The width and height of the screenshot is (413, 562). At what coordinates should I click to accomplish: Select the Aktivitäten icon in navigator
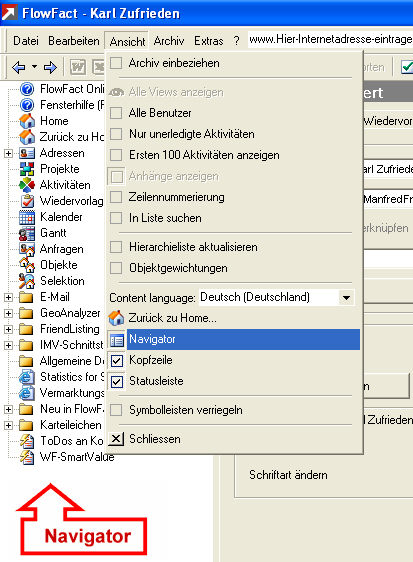pos(27,185)
